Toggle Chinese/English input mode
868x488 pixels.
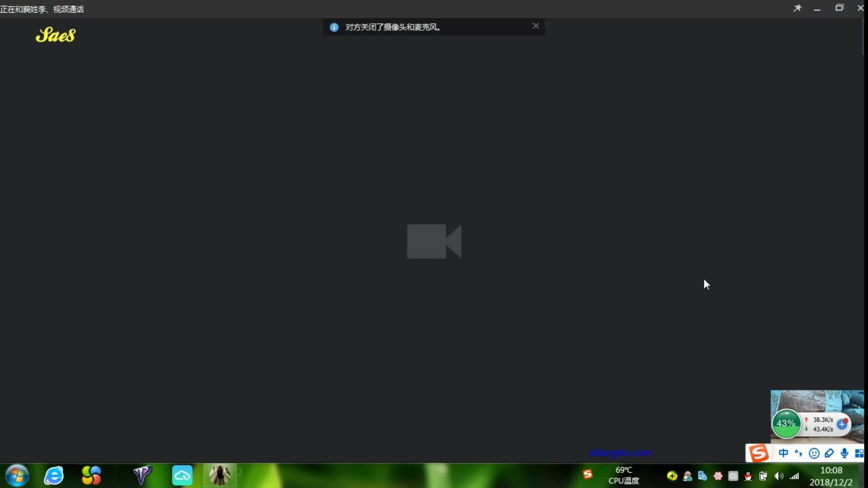coord(783,453)
